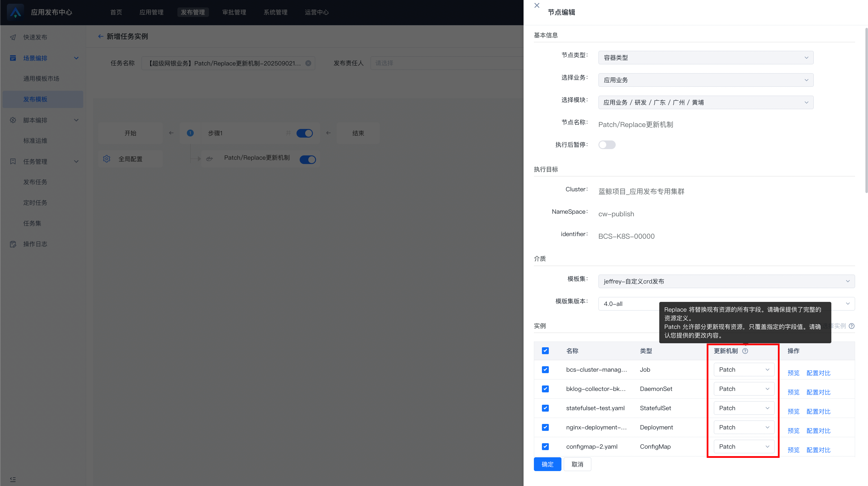Click the 操作日志 sidebar icon
Screen dimensions: 868x486
tap(13, 244)
